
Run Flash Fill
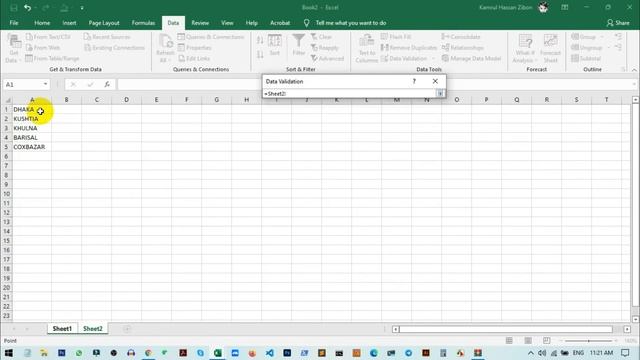point(396,37)
